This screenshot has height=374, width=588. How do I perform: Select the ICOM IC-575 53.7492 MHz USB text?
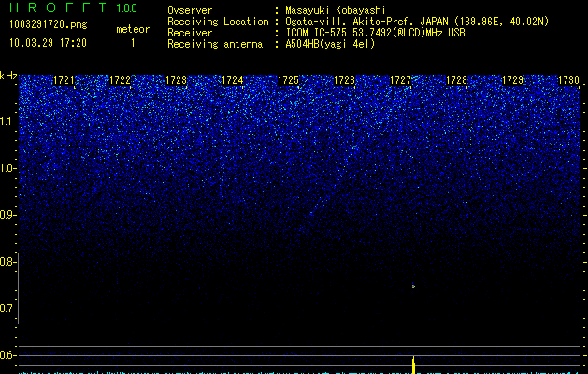point(376,33)
